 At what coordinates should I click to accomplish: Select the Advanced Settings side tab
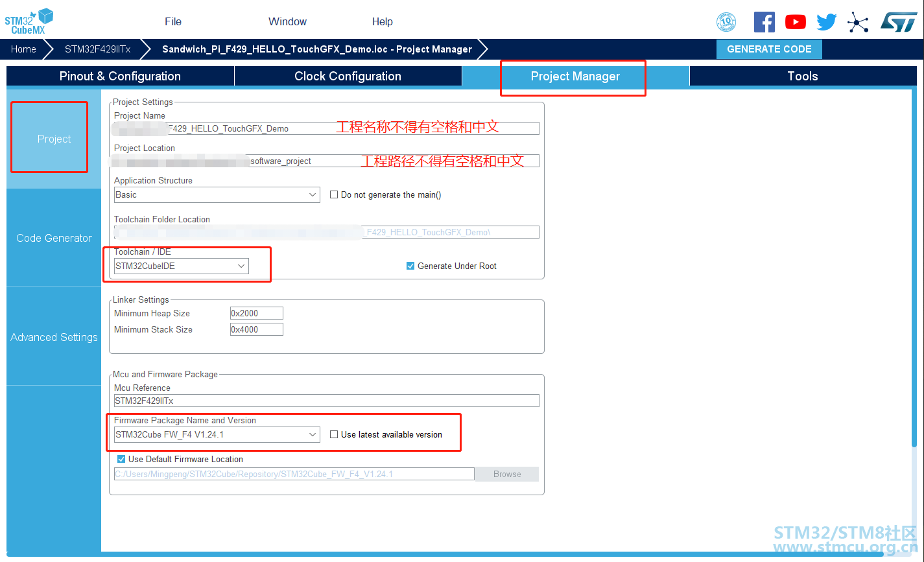click(x=54, y=337)
